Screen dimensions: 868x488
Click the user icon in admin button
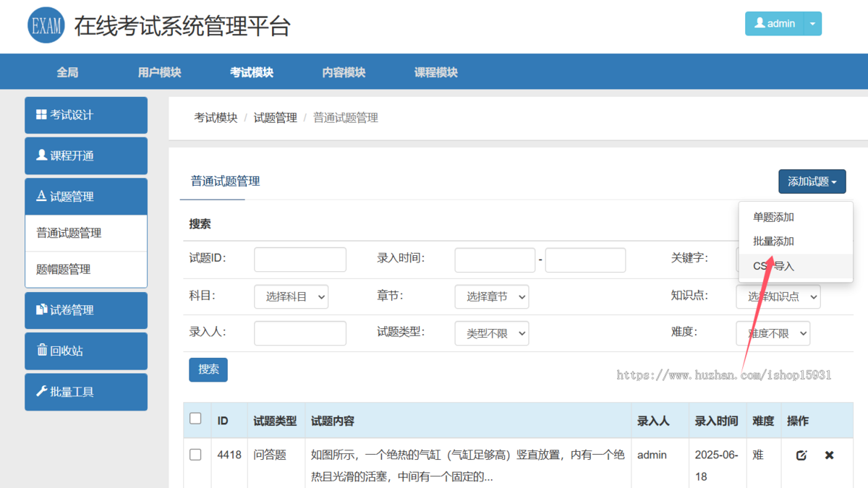point(759,23)
